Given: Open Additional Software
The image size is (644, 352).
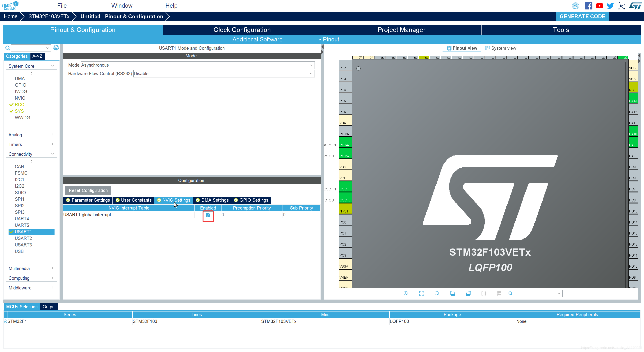Looking at the screenshot, I should 257,39.
